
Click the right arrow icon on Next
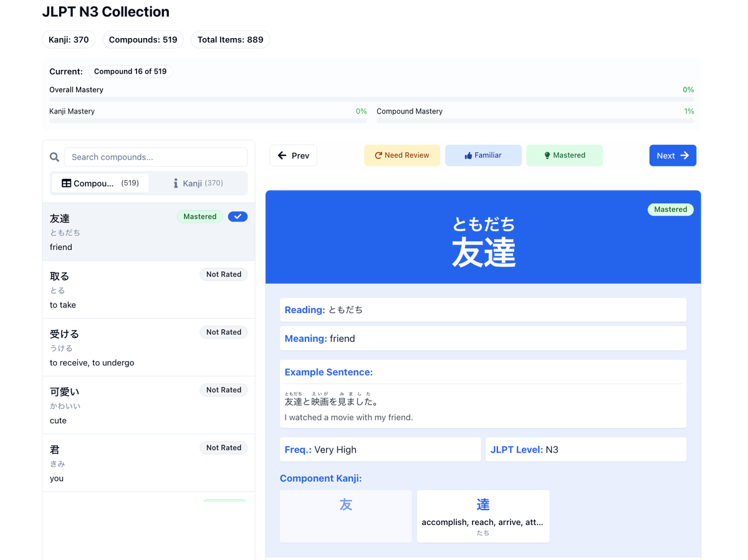coord(684,155)
